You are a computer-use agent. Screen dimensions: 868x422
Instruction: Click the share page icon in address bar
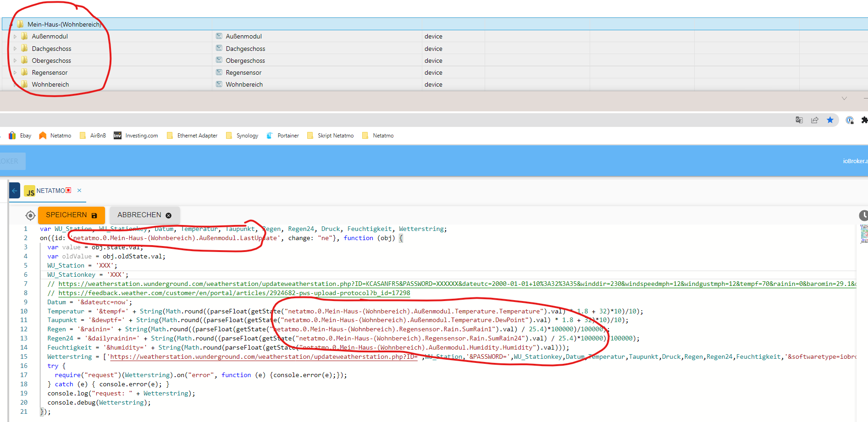(815, 120)
